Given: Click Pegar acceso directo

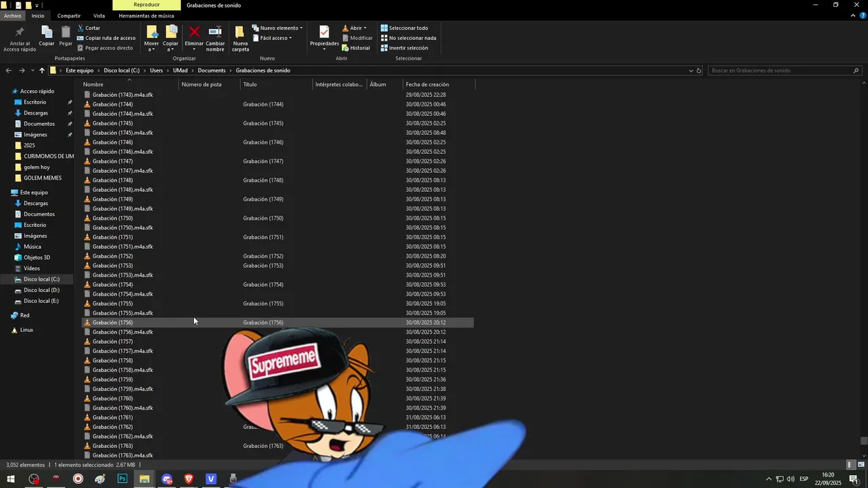Looking at the screenshot, I should click(105, 48).
